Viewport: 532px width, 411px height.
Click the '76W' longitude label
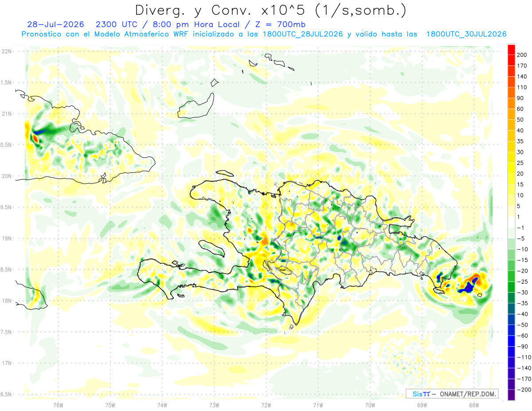tap(58, 405)
